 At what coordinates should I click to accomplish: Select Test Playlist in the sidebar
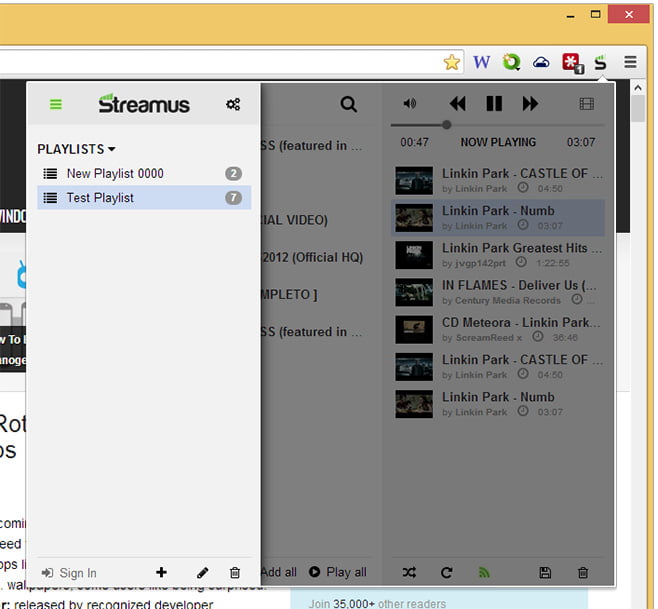100,198
